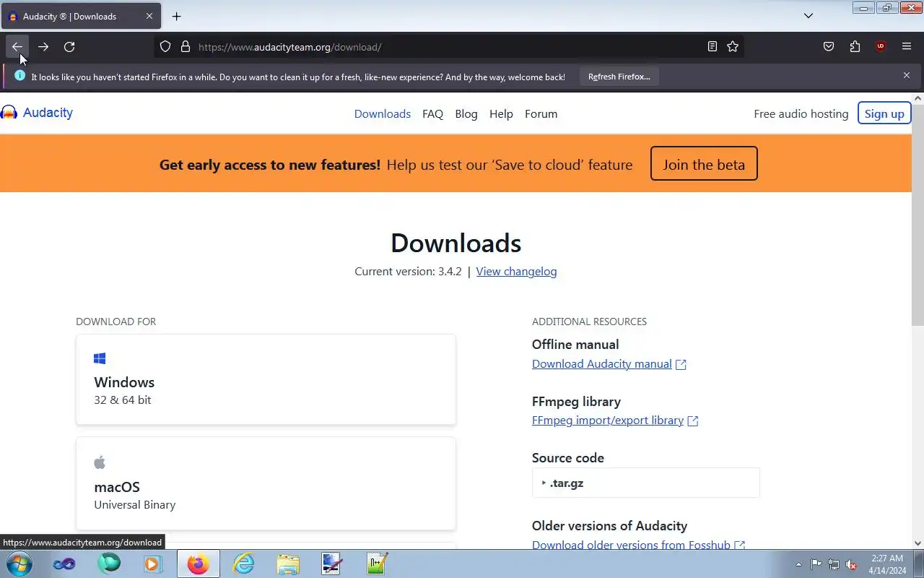This screenshot has height=578, width=924.
Task: Select Firefox in the taskbar
Action: pos(198,564)
